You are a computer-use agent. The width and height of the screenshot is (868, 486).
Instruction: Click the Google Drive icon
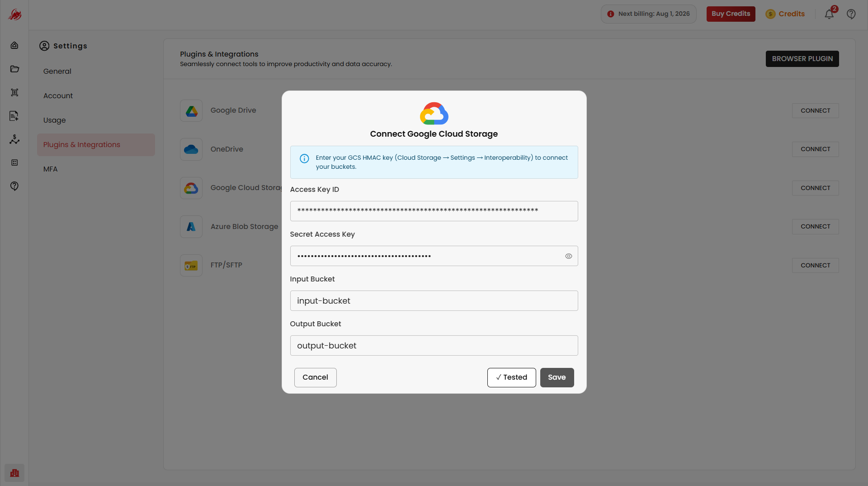click(x=191, y=110)
